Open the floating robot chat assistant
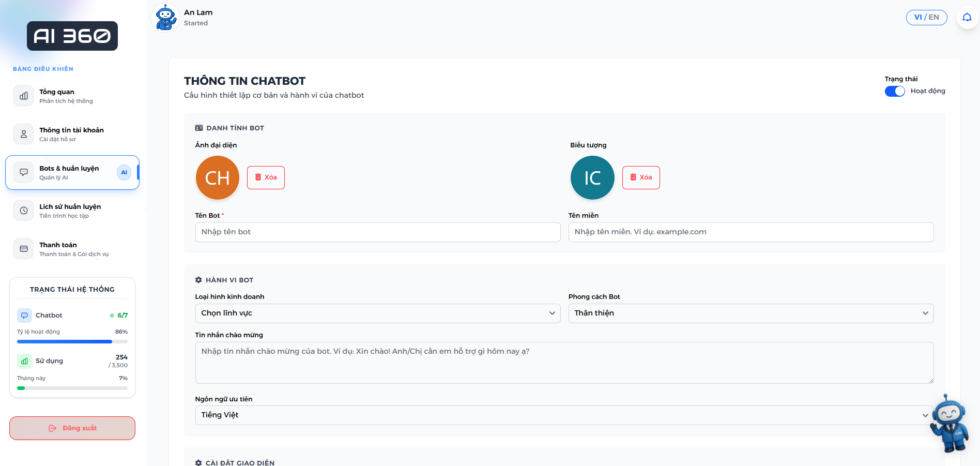This screenshot has width=980, height=466. (950, 423)
